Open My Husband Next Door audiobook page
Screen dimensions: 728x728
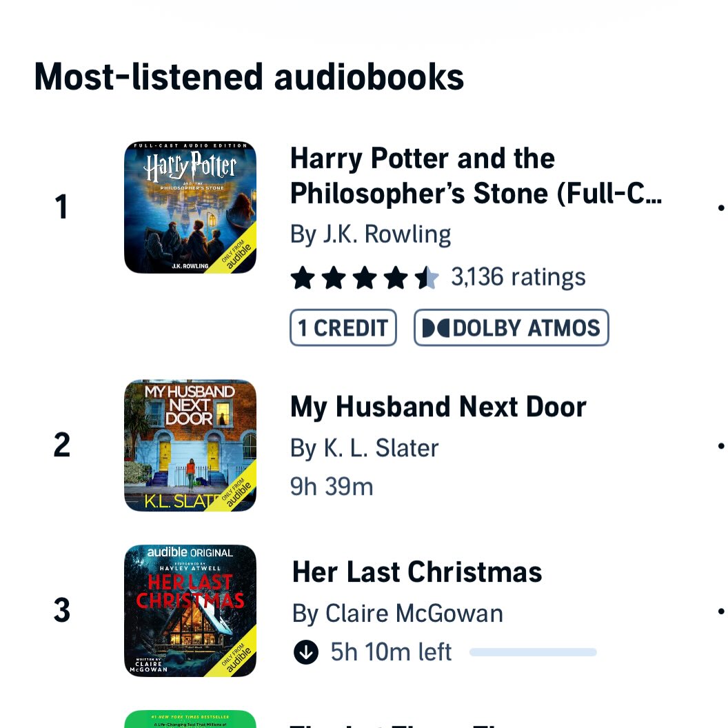click(438, 406)
